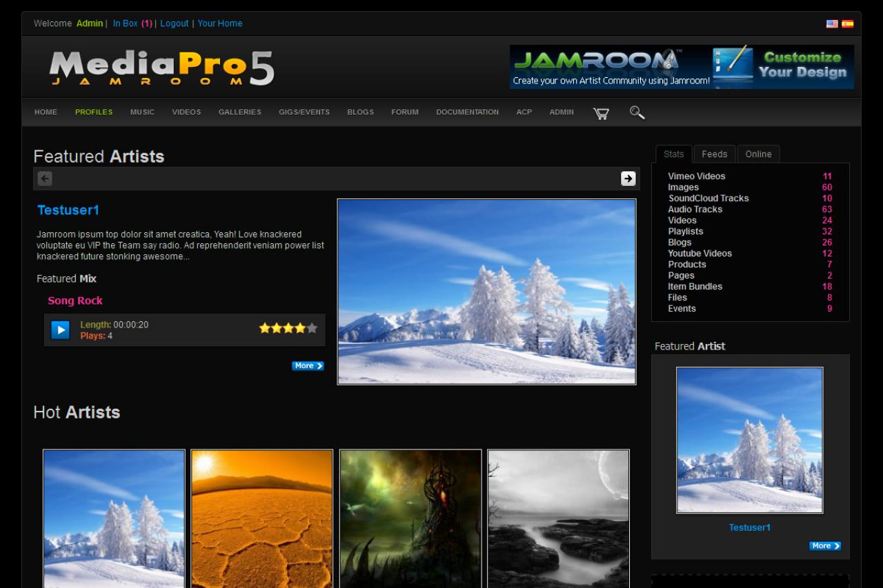Click the Audio Tracks stat row

(750, 210)
